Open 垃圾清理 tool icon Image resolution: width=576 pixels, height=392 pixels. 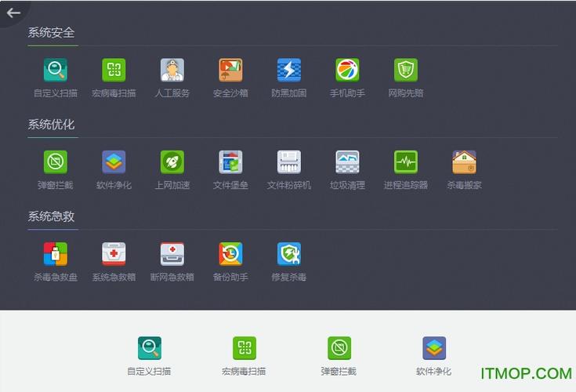pyautogui.click(x=347, y=162)
